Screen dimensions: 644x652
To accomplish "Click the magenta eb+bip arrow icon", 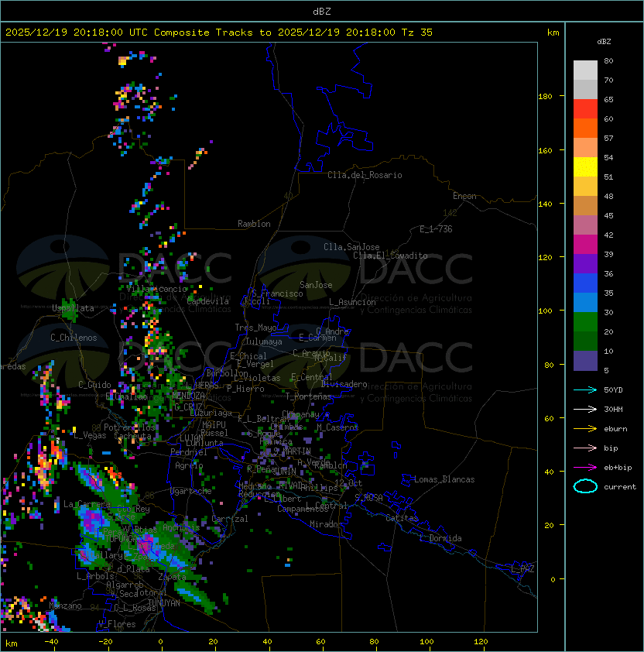I will [x=585, y=468].
